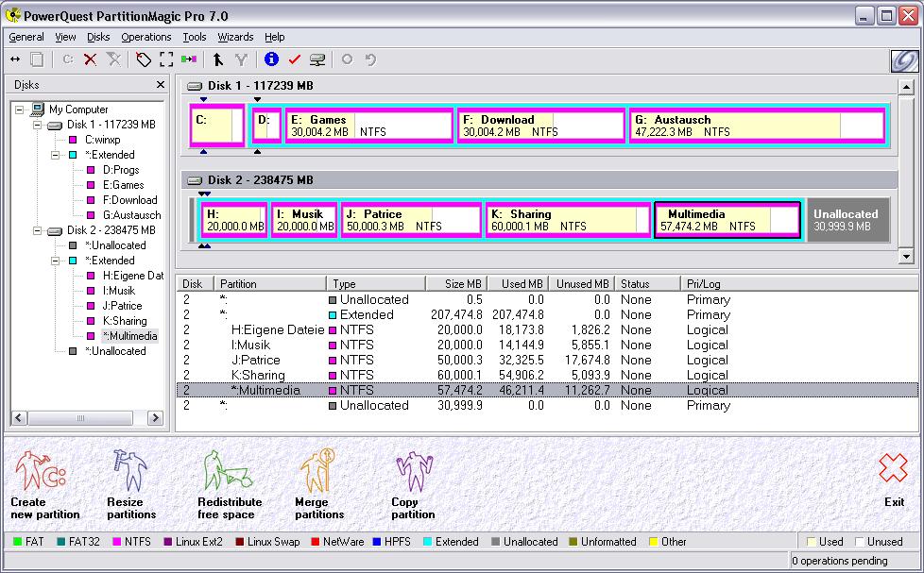
Task: Select the E: Games partition block
Action: [x=368, y=126]
